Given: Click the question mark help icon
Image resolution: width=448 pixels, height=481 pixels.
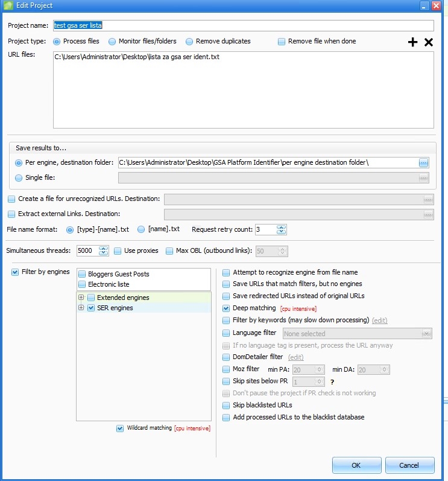Looking at the screenshot, I should (x=332, y=381).
